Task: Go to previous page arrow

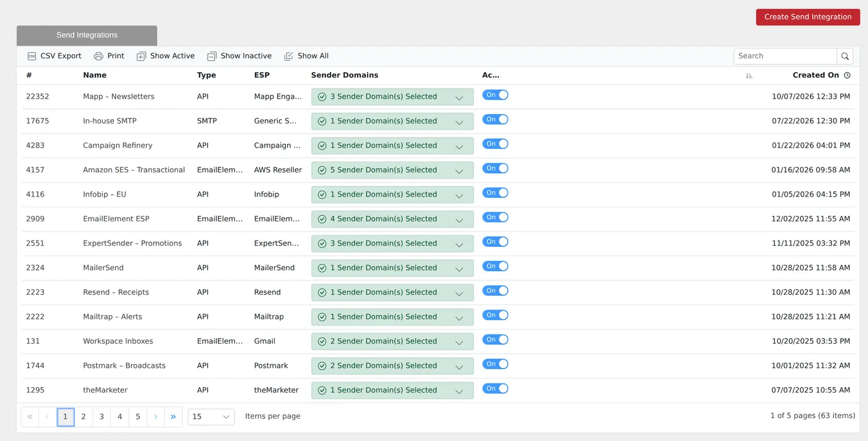Action: 48,417
